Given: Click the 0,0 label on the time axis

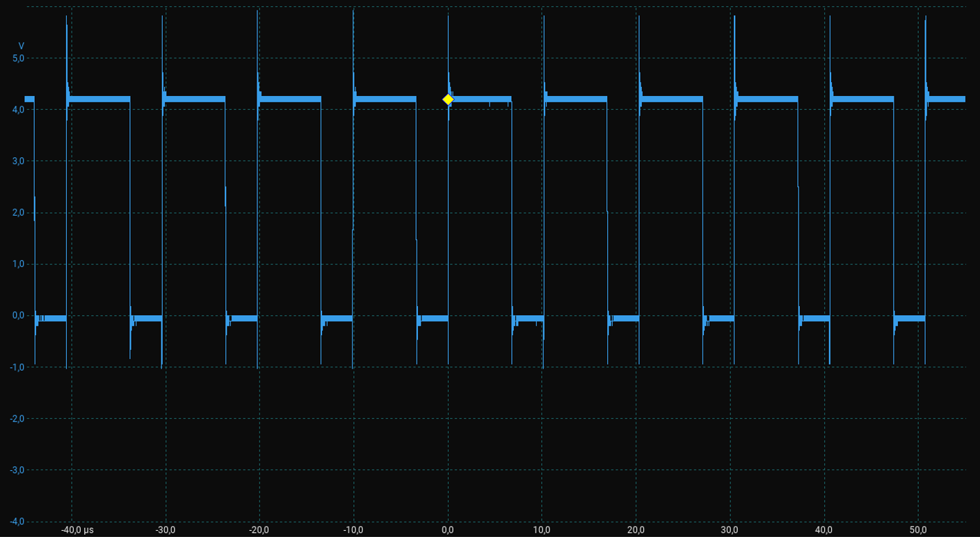Looking at the screenshot, I should pos(448,530).
